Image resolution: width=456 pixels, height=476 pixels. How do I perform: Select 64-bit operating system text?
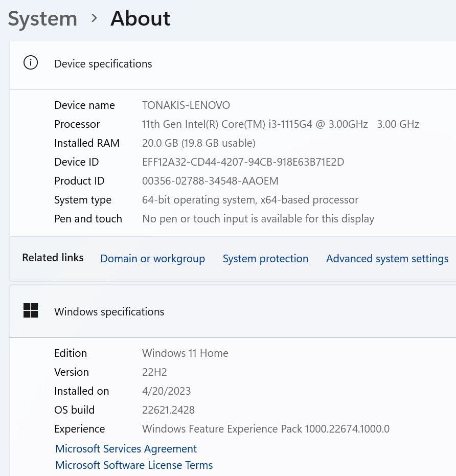click(250, 200)
